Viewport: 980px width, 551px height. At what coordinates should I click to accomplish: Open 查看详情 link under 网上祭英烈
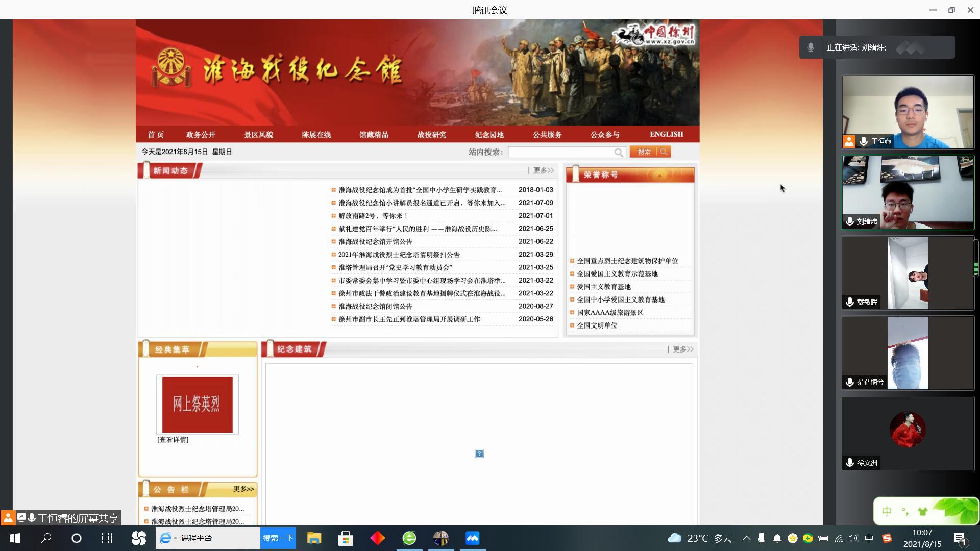coord(173,440)
